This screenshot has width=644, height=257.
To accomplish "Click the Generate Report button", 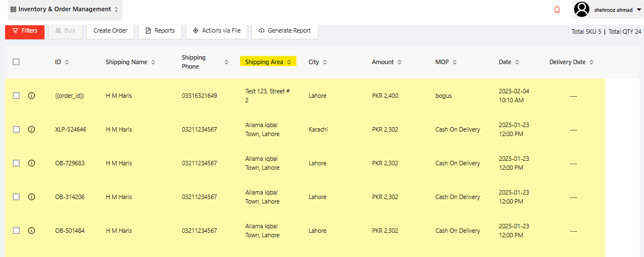I will (x=285, y=31).
